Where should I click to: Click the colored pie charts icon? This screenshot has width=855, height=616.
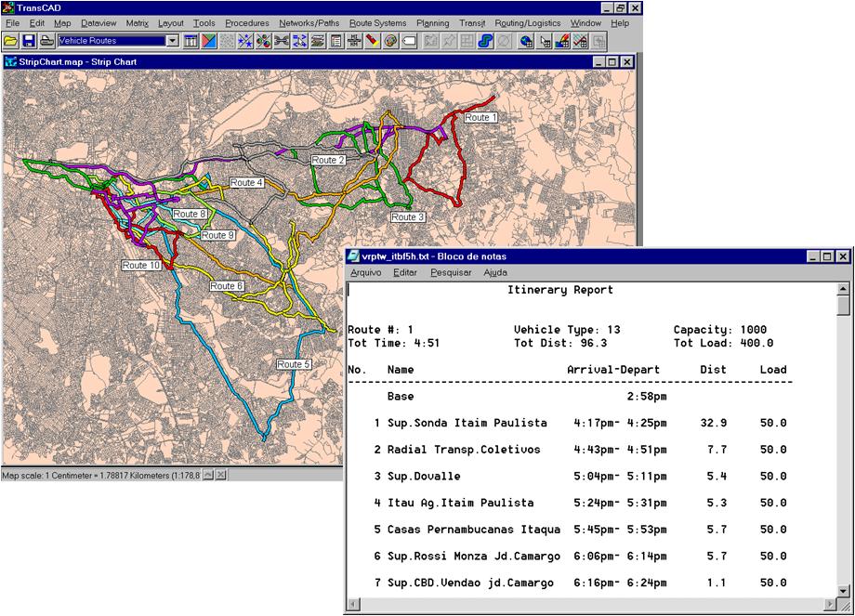(263, 41)
